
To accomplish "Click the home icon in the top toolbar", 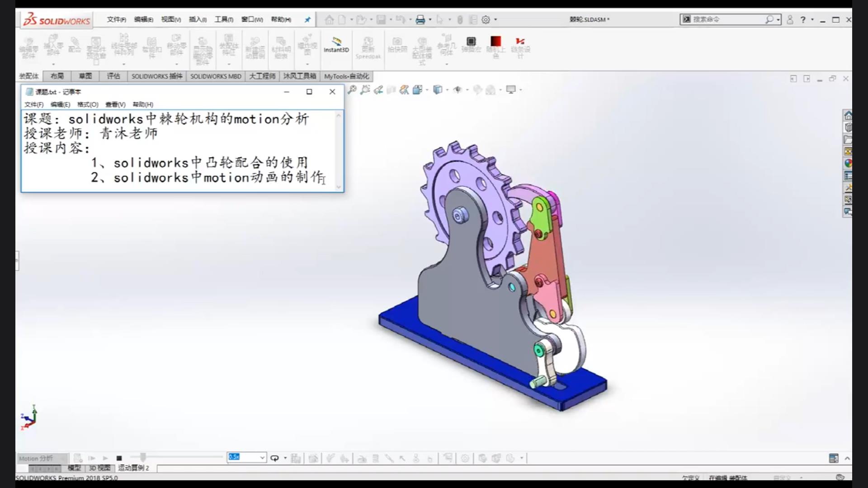I will (x=329, y=19).
